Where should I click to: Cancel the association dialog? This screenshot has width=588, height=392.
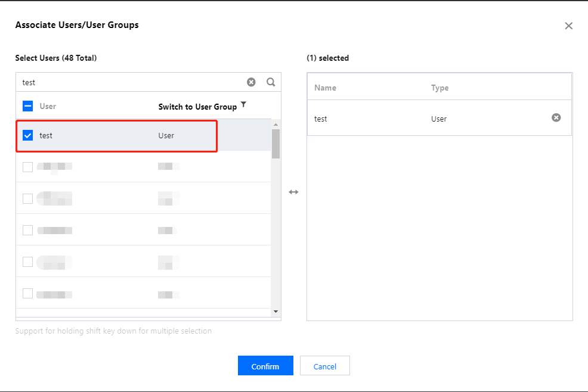(x=324, y=366)
